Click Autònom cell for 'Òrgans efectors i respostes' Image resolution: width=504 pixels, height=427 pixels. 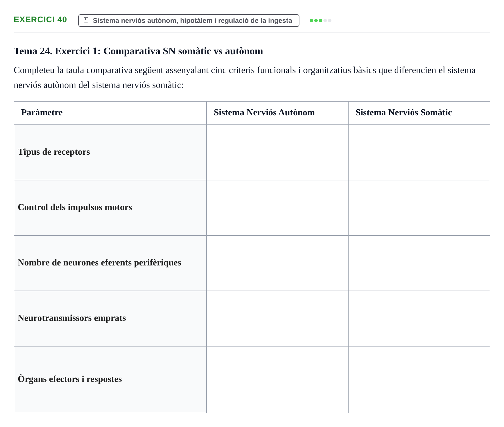tap(277, 380)
